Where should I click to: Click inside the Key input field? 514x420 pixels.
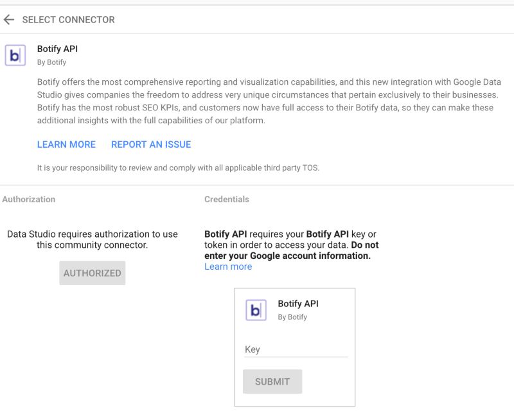click(x=296, y=350)
